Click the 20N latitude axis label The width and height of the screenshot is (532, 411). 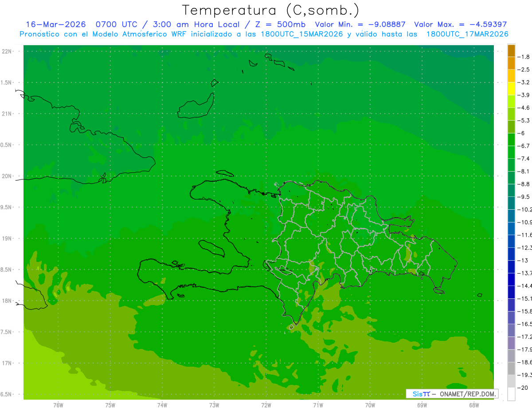pyautogui.click(x=7, y=176)
